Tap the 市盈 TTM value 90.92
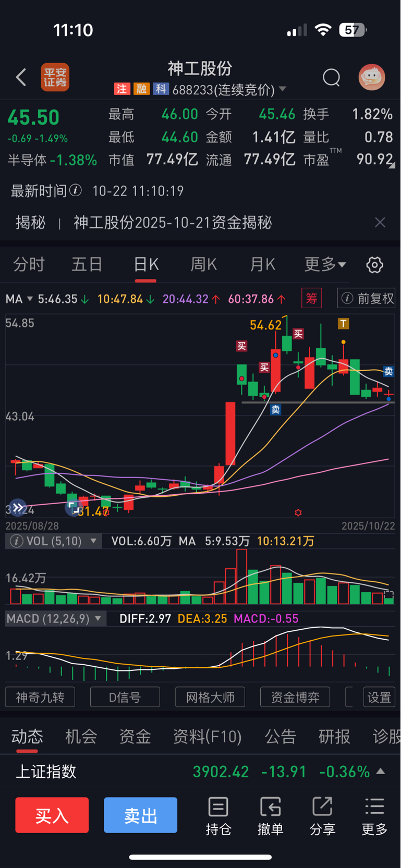Screen dimensions: 401x868 pos(374,159)
